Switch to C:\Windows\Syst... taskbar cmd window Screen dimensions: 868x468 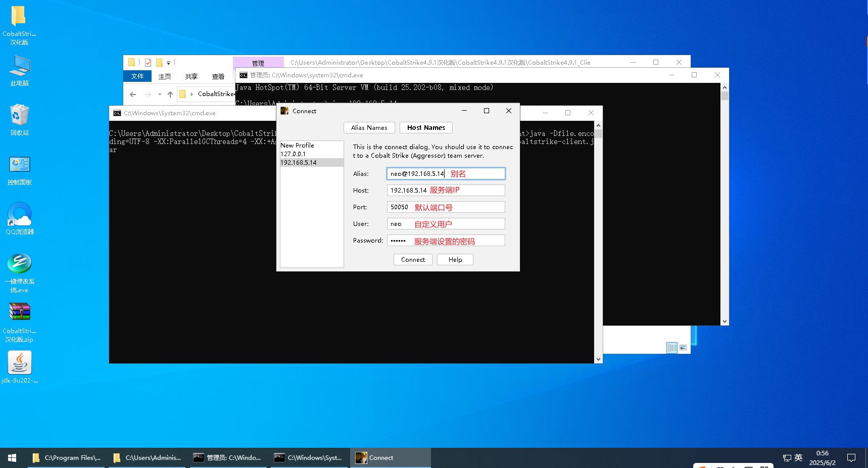[x=309, y=458]
